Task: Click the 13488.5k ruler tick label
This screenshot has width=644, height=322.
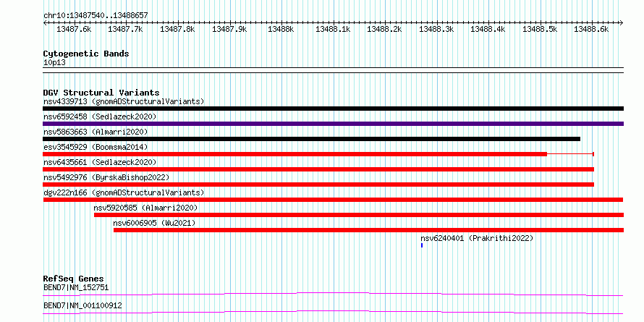Action: pos(540,29)
